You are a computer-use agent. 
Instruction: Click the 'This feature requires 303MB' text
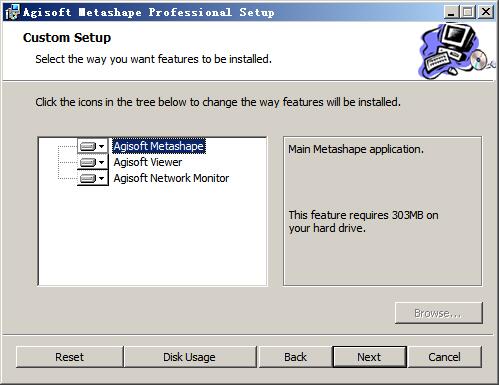(356, 215)
